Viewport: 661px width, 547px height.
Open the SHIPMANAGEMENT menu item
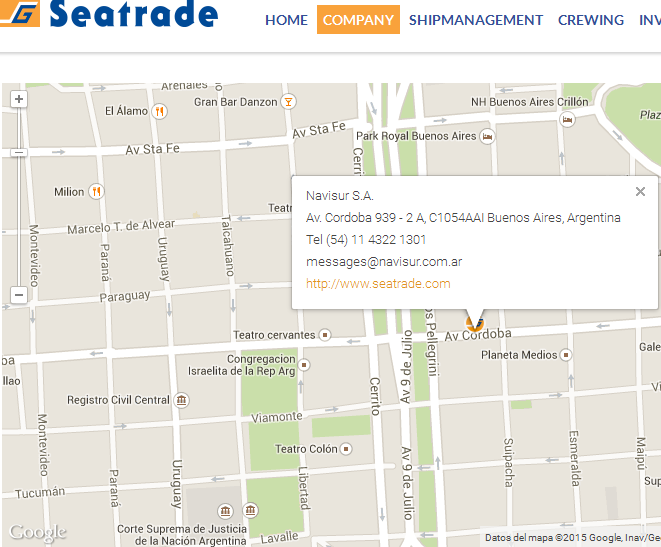pyautogui.click(x=476, y=20)
